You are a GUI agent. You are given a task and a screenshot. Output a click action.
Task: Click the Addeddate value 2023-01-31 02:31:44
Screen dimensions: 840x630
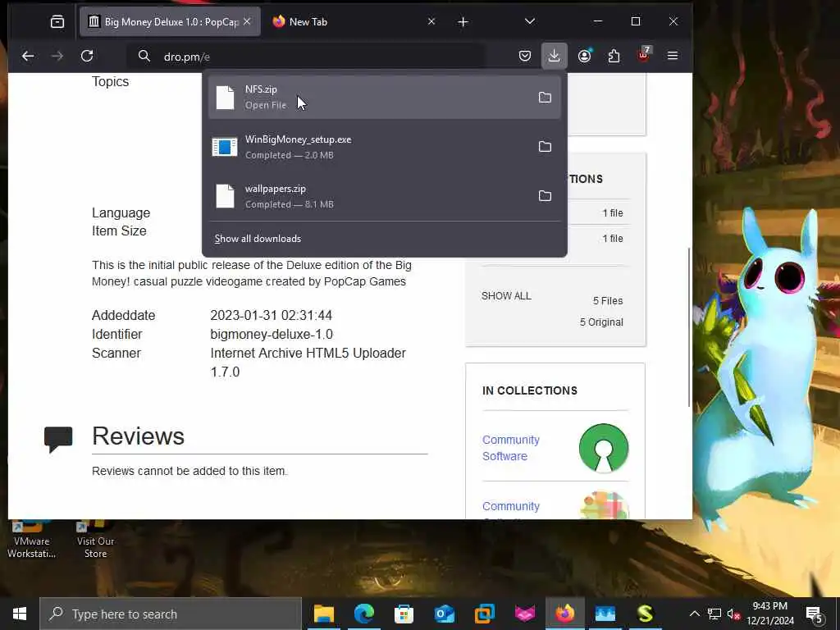[x=271, y=316]
